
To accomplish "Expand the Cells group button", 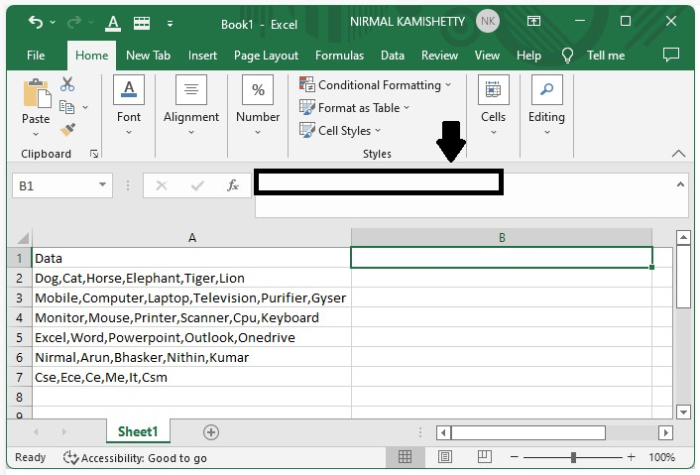I will tap(493, 106).
